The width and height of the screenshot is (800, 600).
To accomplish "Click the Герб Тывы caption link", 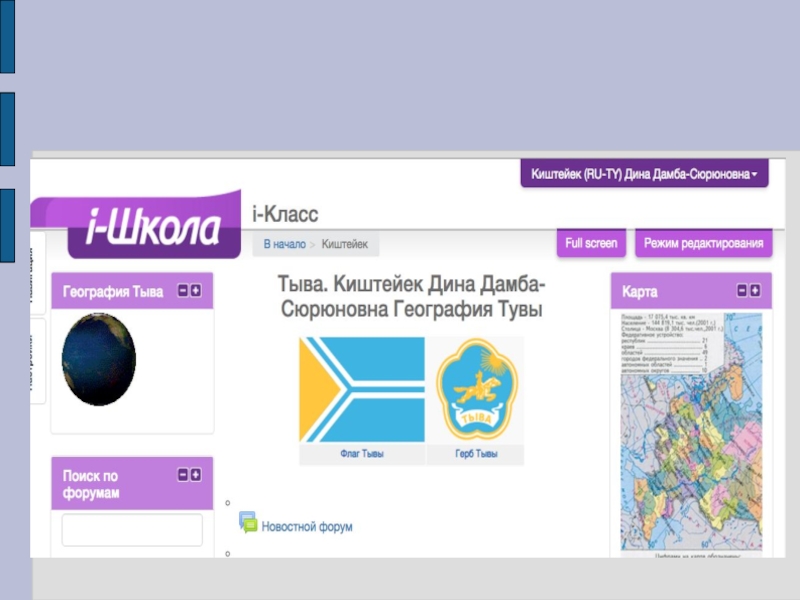I will (x=476, y=454).
